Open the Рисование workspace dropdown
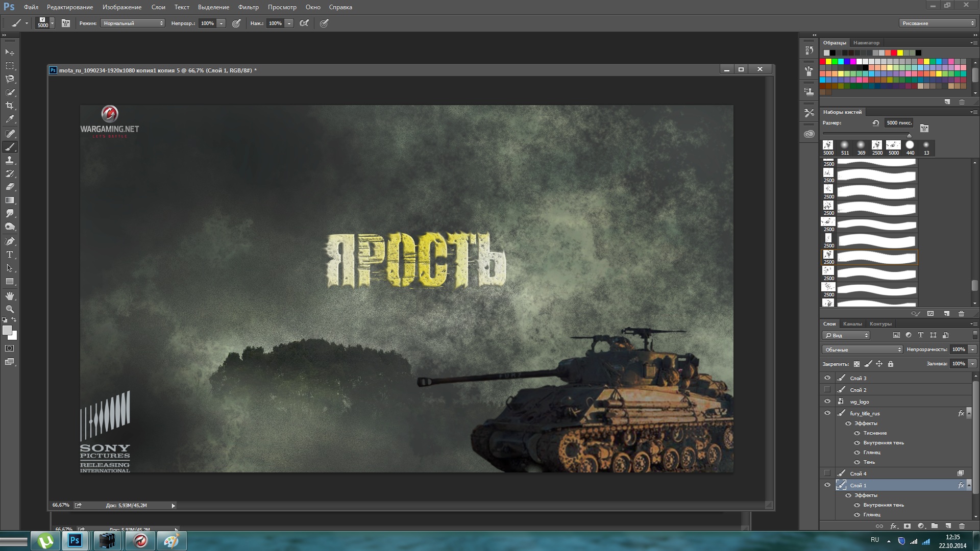This screenshot has height=551, width=980. (937, 23)
